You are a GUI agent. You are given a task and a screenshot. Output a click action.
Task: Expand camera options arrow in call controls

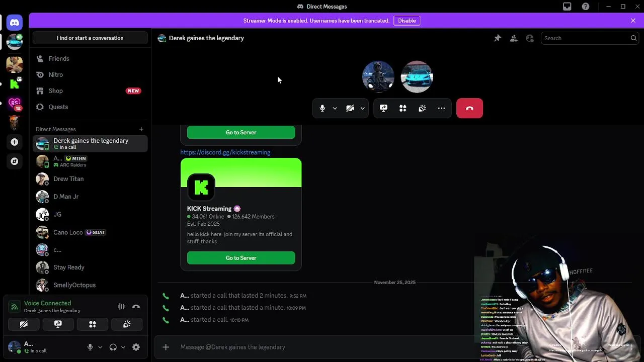point(362,108)
